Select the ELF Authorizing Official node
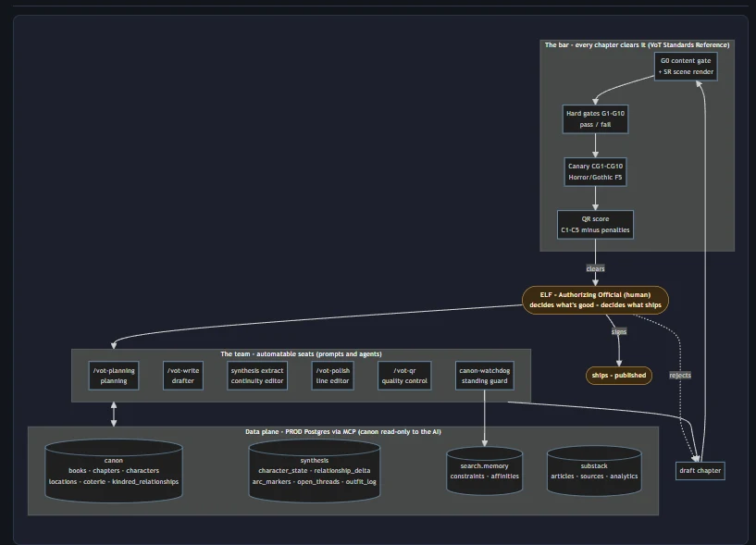 (x=595, y=300)
